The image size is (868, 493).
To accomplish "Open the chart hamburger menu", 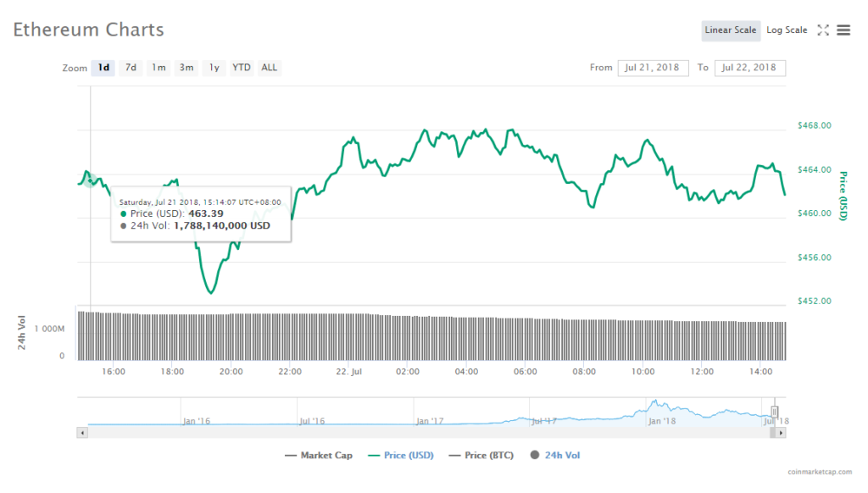I will tap(843, 30).
